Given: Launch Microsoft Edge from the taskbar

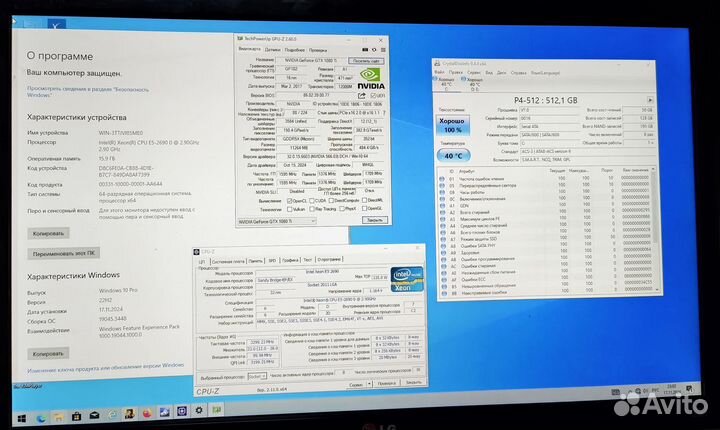Looking at the screenshot, I should (40, 418).
